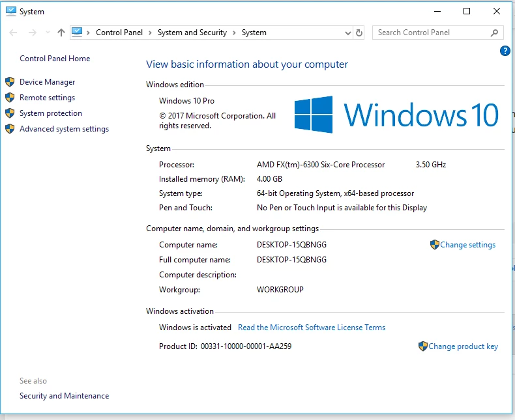515x420 pixels.
Task: Click shield icon next to Change product key
Action: 422,346
